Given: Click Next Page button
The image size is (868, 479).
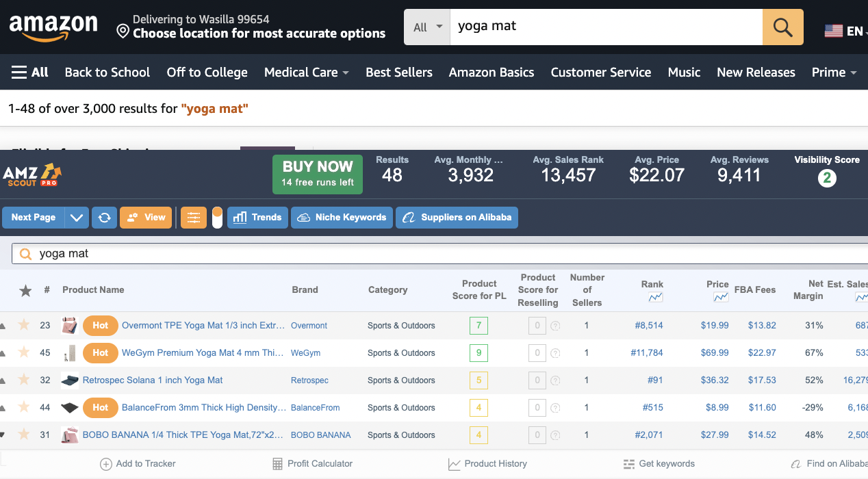Looking at the screenshot, I should click(34, 218).
